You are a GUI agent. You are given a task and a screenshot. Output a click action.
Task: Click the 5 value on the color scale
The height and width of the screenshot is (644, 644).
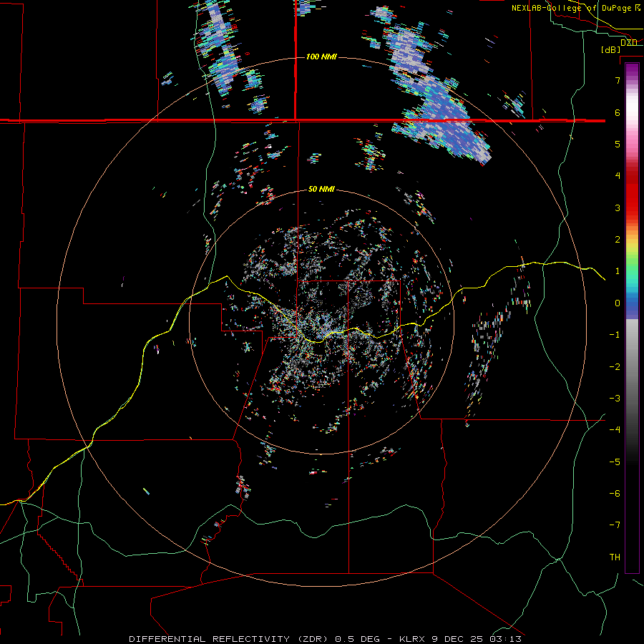[618, 144]
